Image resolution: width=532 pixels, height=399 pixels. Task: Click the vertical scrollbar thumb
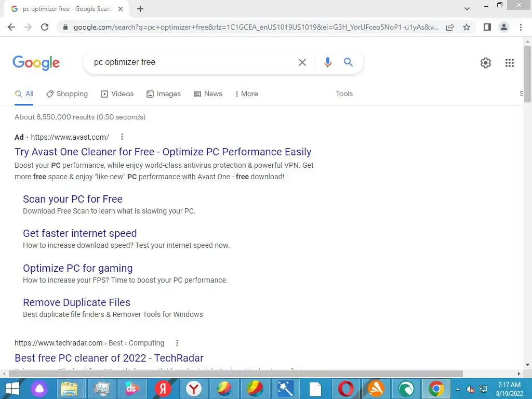tap(527, 74)
